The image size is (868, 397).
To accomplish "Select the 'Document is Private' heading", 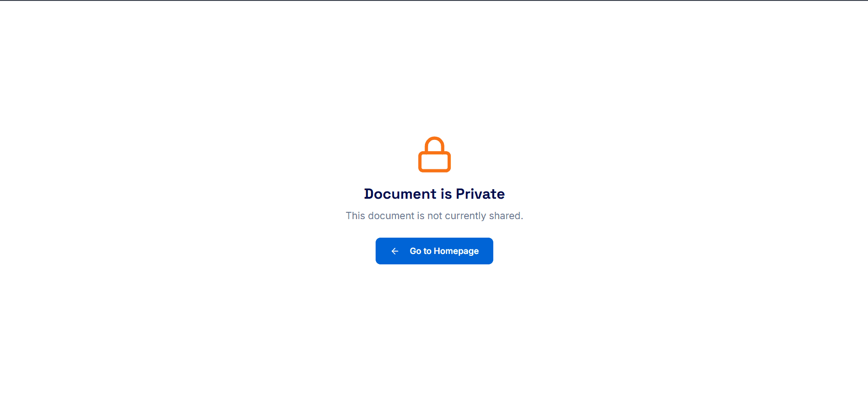I will click(x=434, y=194).
